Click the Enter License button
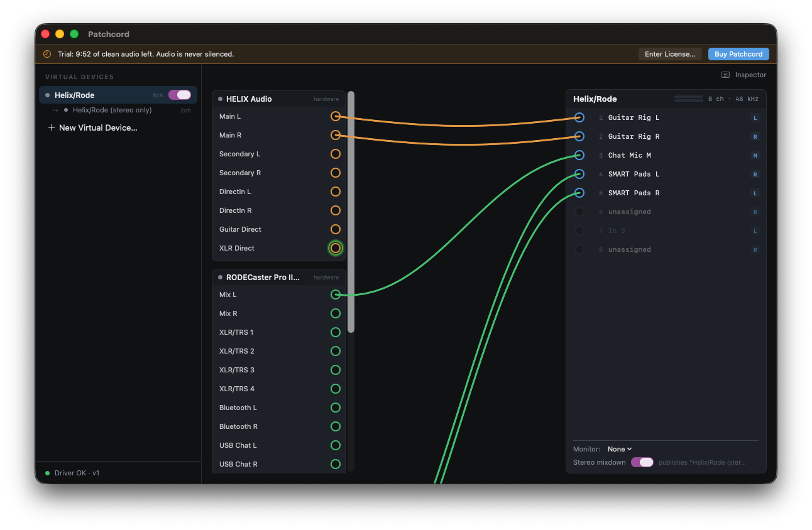This screenshot has height=530, width=812. 670,54
